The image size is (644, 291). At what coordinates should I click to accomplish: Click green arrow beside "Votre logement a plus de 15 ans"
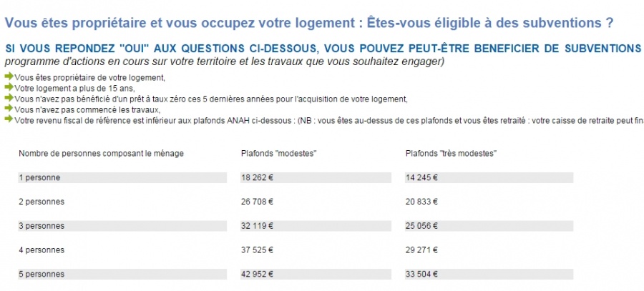point(9,87)
